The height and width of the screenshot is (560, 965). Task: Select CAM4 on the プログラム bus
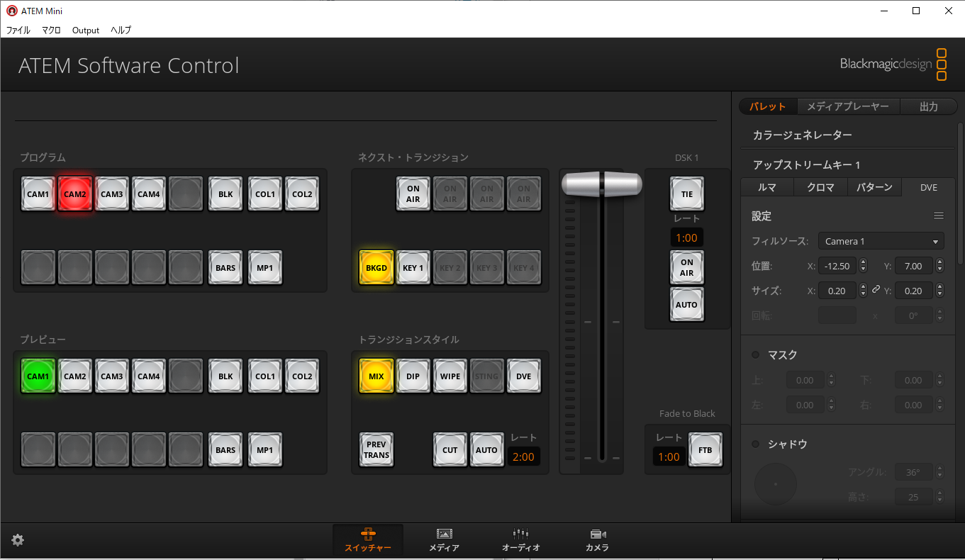[x=149, y=194]
